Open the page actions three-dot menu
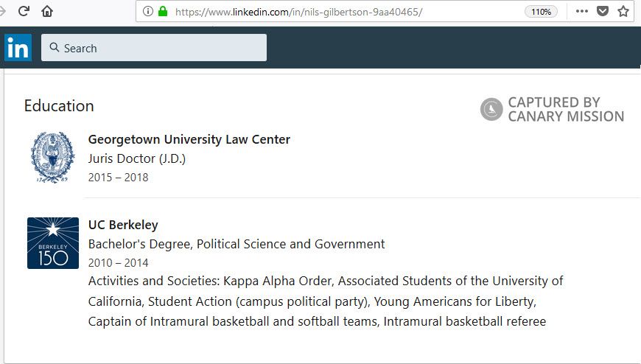 point(582,11)
